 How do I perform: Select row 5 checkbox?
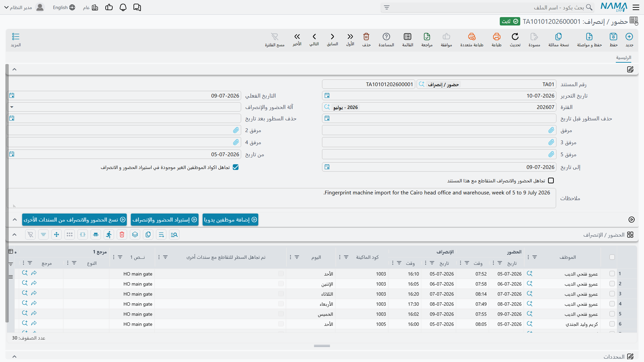pos(612,314)
